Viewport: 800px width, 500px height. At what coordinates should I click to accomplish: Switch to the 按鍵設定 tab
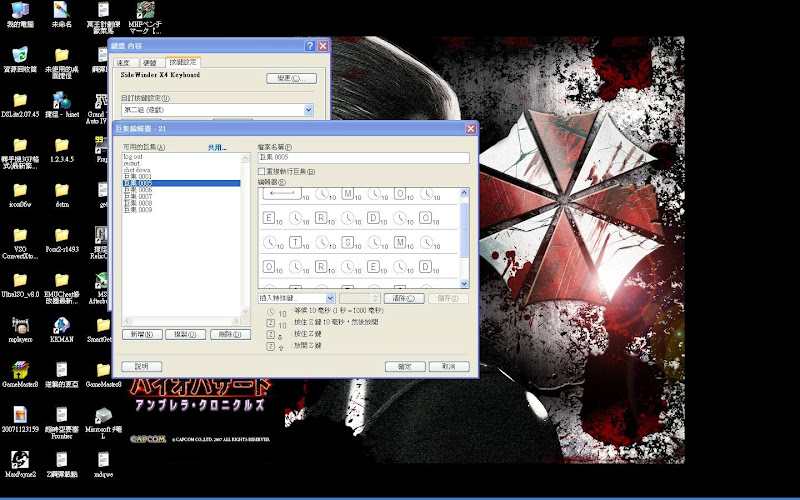pyautogui.click(x=183, y=62)
